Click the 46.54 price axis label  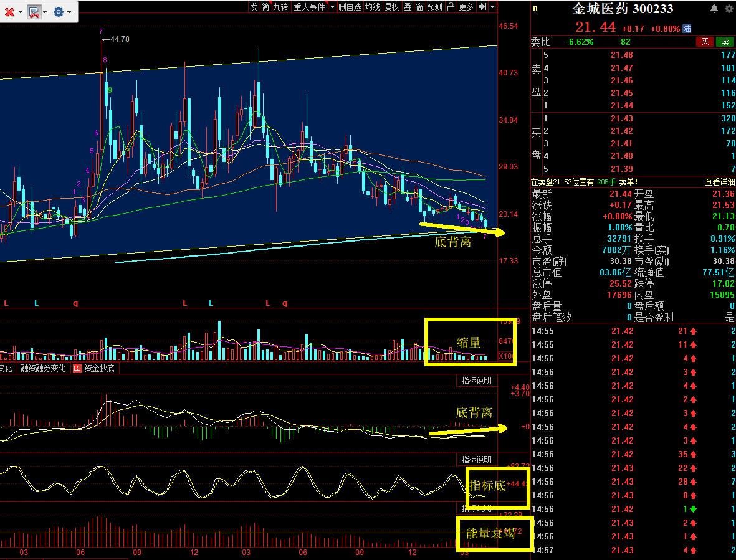509,26
